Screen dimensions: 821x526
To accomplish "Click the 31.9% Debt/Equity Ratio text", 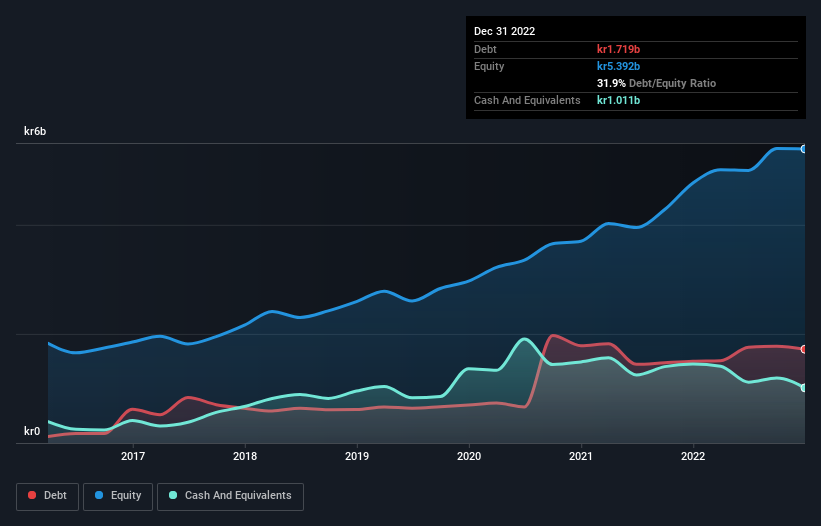I will click(657, 83).
